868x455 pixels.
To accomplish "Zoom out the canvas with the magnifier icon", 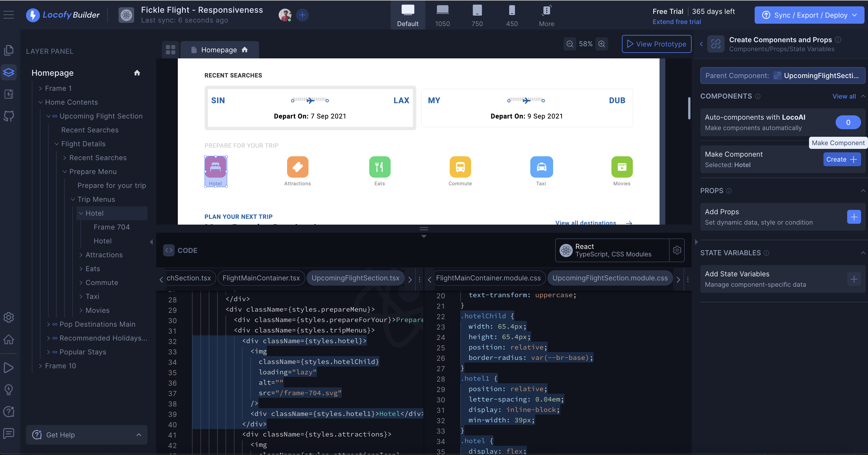I will tap(569, 44).
